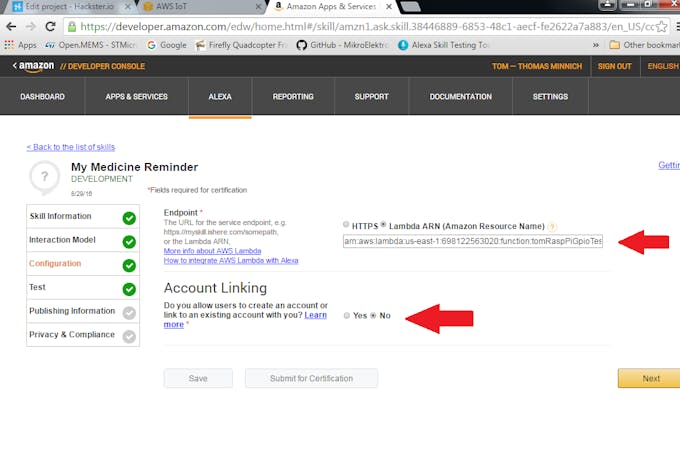
Task: Bookmark this page using the star icon
Action: [x=661, y=27]
